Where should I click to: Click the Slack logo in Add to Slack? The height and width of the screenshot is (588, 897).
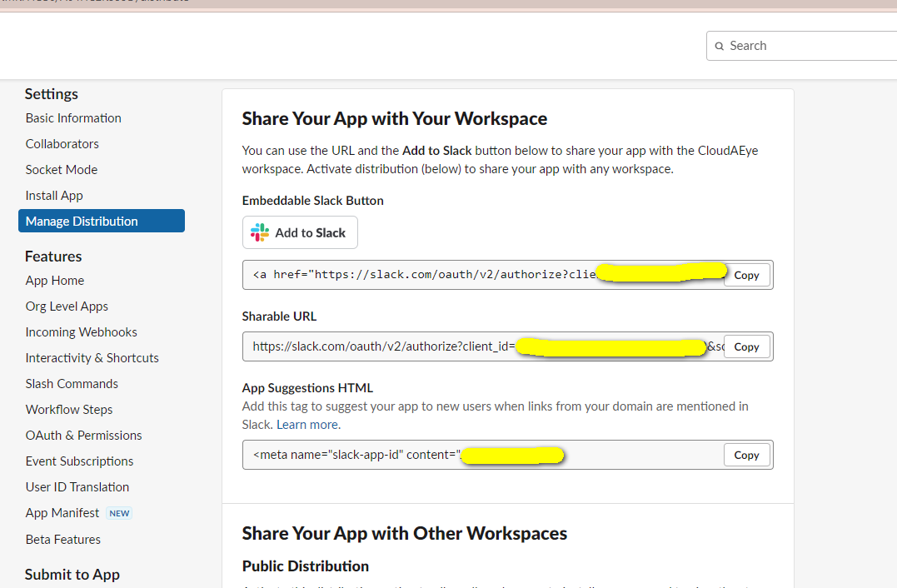pyautogui.click(x=260, y=232)
